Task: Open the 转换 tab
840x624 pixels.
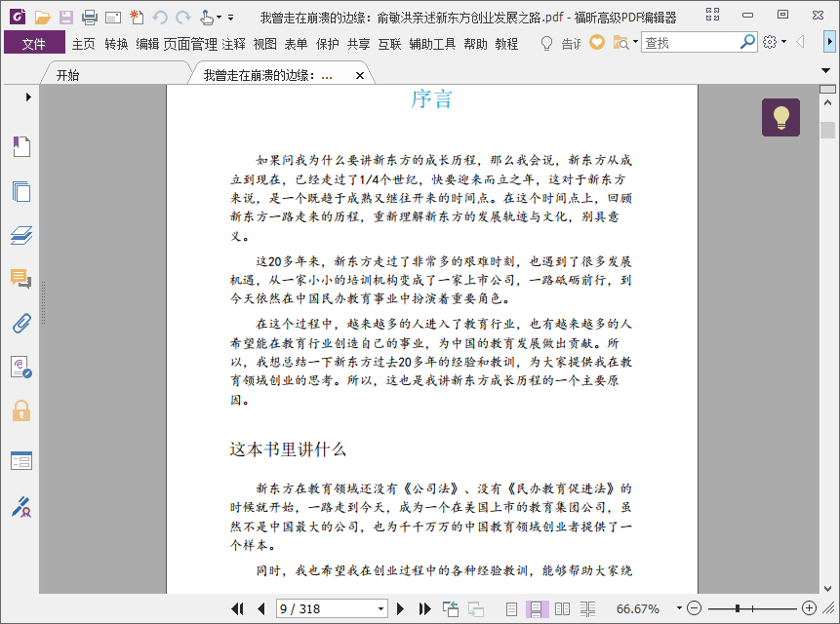Action: [116, 43]
